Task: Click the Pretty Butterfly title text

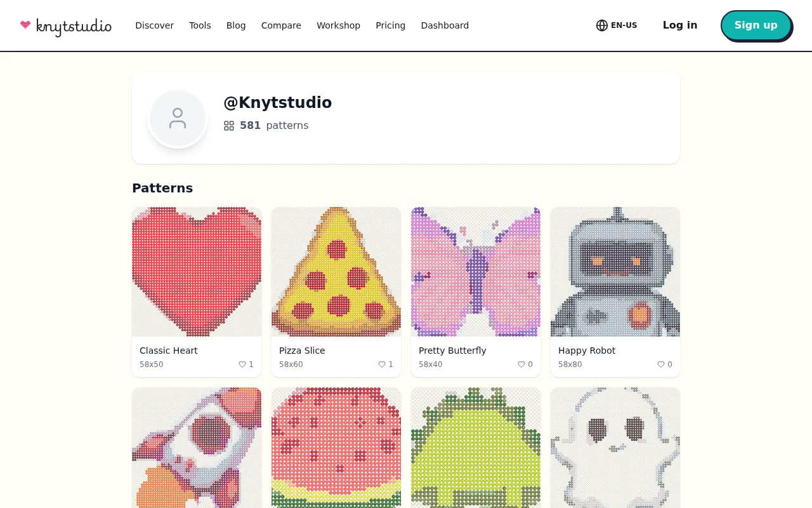Action: pos(452,351)
